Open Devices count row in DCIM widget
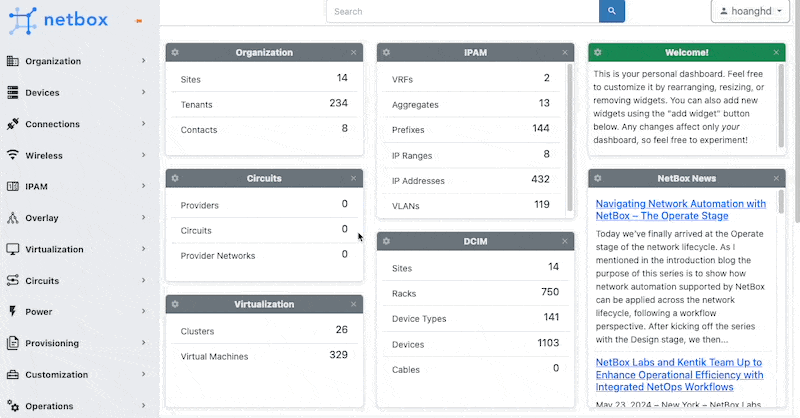Image resolution: width=800 pixels, height=418 pixels. point(476,344)
